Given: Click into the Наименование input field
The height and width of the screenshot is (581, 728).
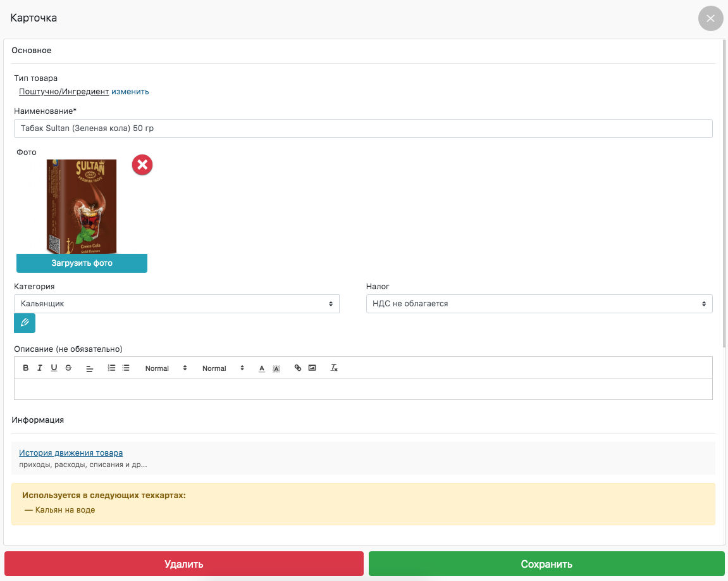Looking at the screenshot, I should coord(363,128).
